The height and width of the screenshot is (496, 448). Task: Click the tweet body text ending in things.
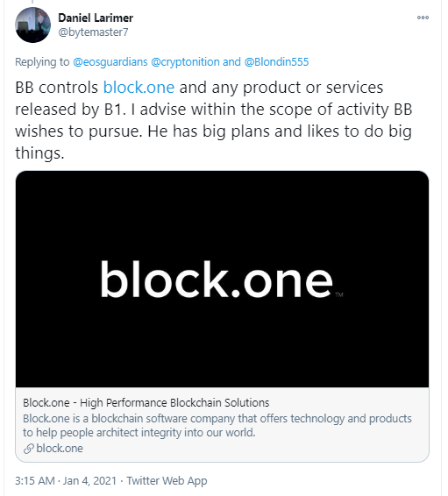[214, 120]
